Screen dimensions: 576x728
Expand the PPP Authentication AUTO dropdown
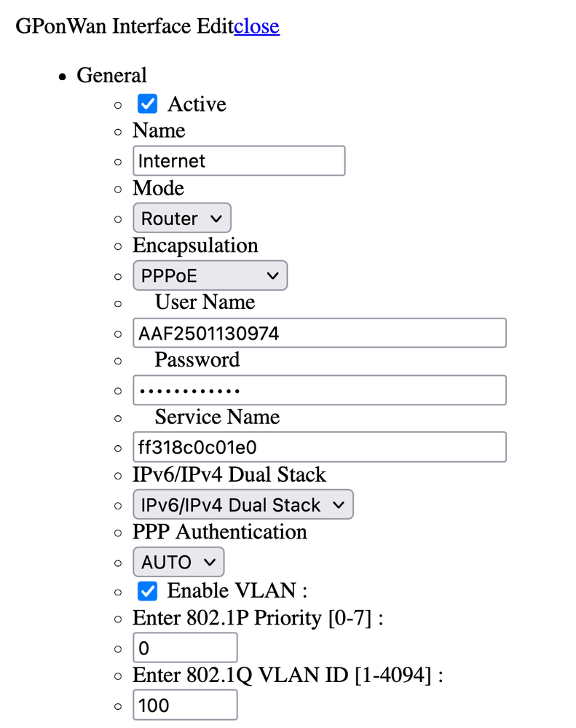[178, 563]
